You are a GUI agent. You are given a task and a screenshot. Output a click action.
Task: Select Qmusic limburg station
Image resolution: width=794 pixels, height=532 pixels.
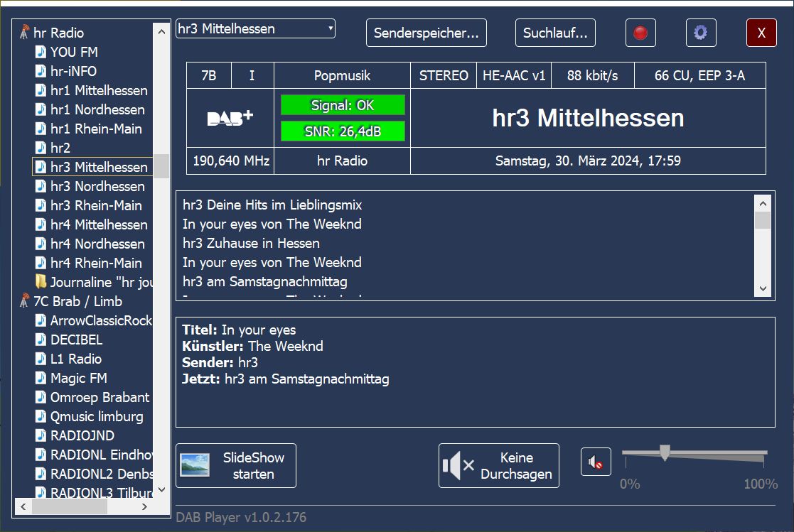(97, 416)
